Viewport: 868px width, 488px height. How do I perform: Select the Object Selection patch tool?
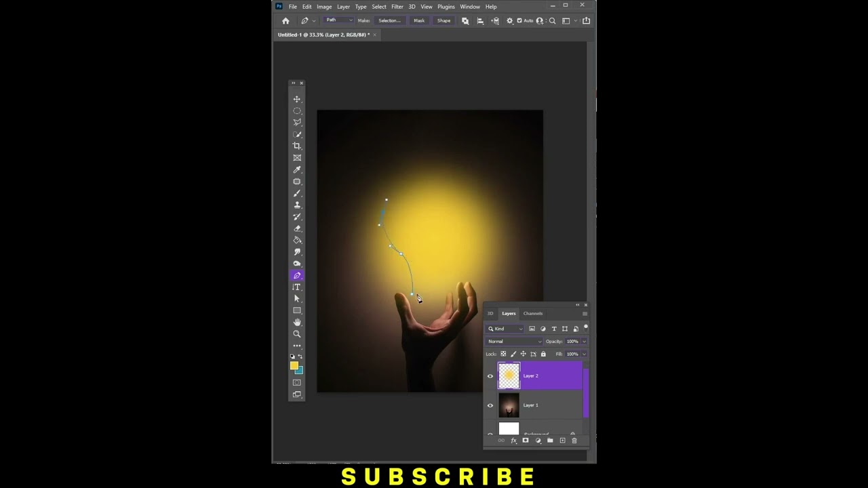(296, 182)
